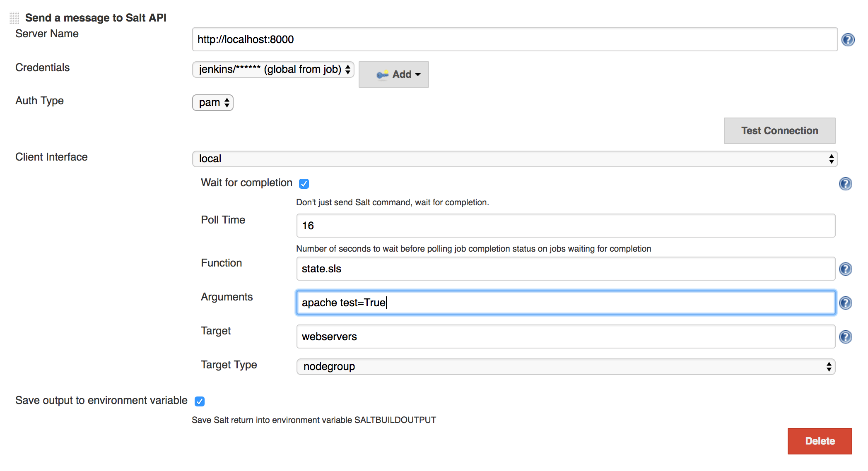868x471 pixels.
Task: Click the key icon on the Add button
Action: tap(382, 74)
